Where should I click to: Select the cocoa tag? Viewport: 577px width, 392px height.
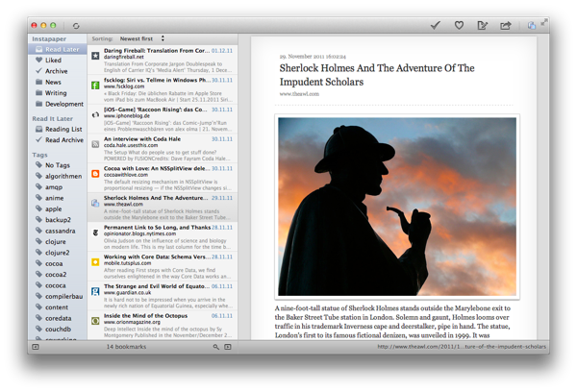(x=58, y=263)
